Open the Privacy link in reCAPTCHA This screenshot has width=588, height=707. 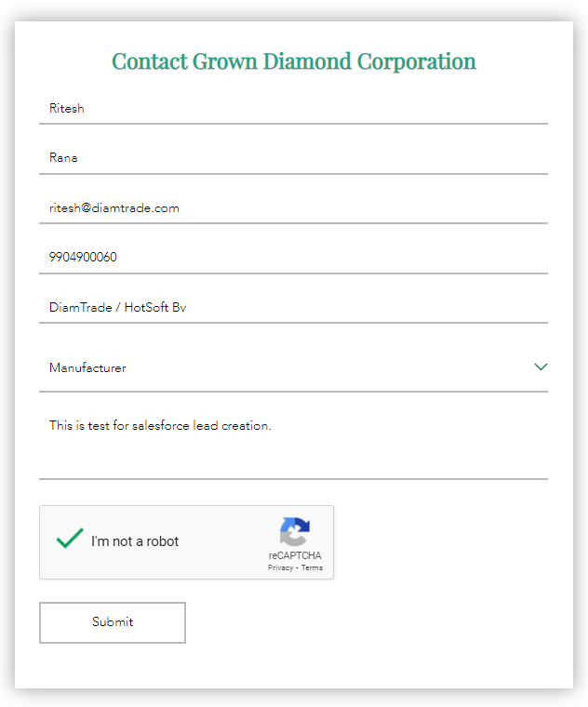280,567
